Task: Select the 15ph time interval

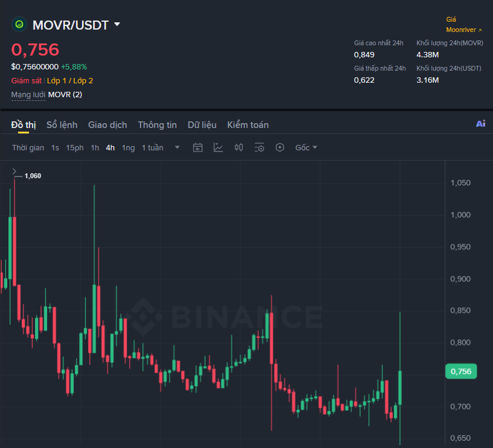Action: 75,148
